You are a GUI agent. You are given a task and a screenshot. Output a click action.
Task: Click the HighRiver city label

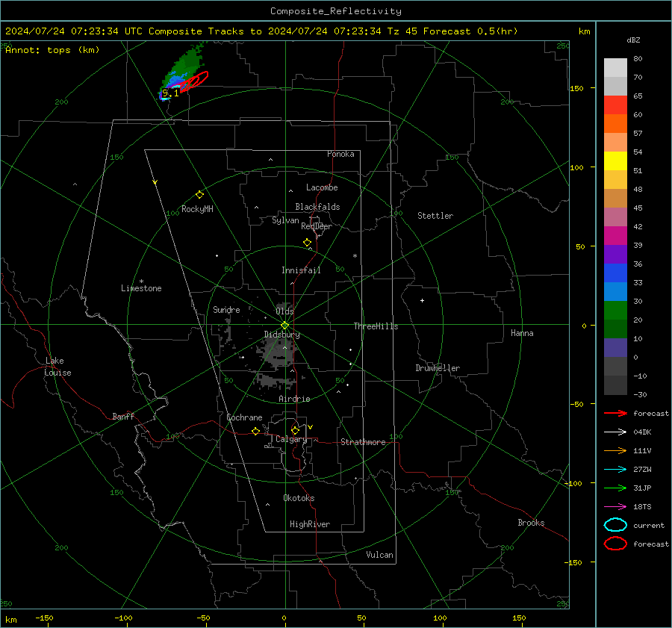310,524
